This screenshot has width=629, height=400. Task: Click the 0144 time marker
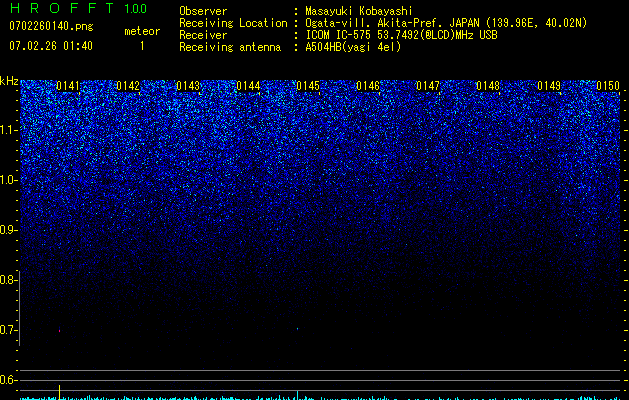(x=248, y=86)
